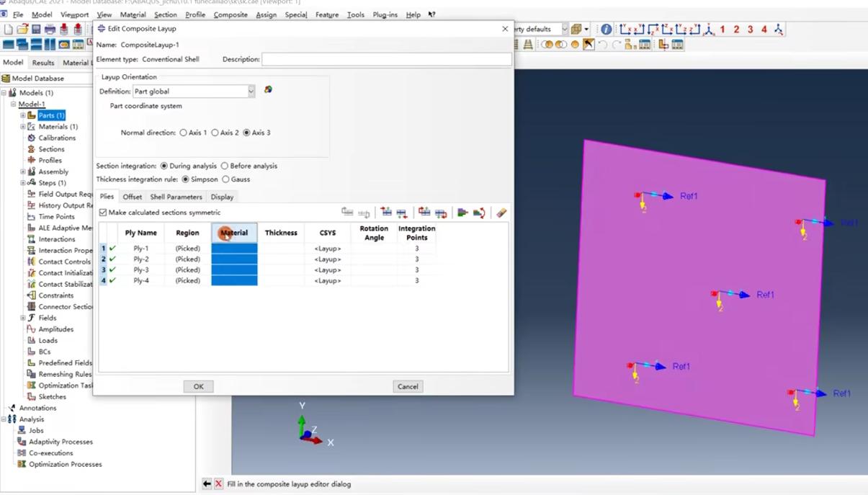868x495 pixels.
Task: Expand the Parts (1) tree node
Action: 23,115
